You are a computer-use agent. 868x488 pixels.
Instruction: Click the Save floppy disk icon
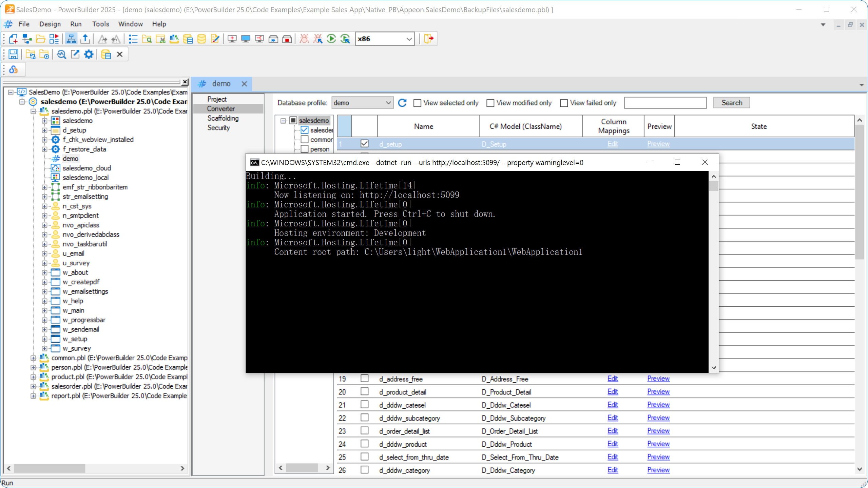pyautogui.click(x=13, y=54)
